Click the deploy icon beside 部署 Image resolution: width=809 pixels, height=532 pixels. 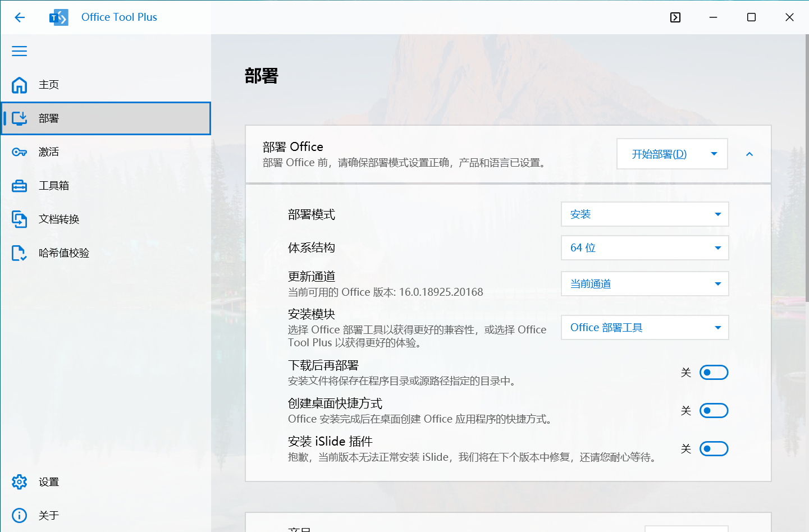click(20, 118)
